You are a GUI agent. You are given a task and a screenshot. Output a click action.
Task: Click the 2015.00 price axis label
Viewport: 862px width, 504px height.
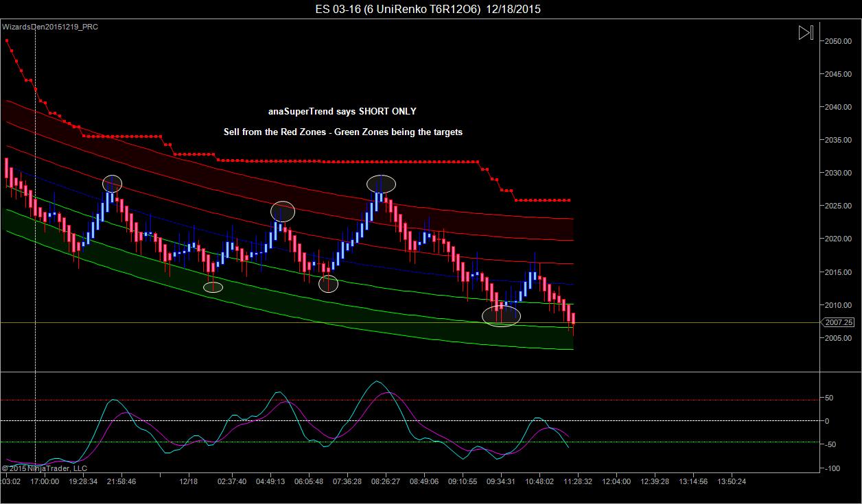tap(838, 272)
